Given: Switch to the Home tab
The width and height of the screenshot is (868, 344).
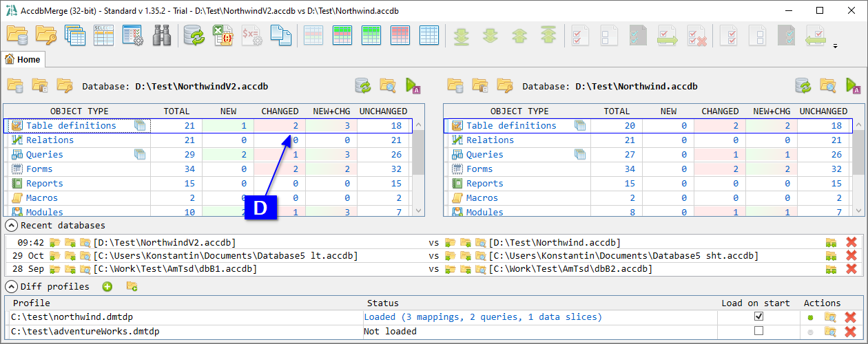Looking at the screenshot, I should tap(23, 59).
